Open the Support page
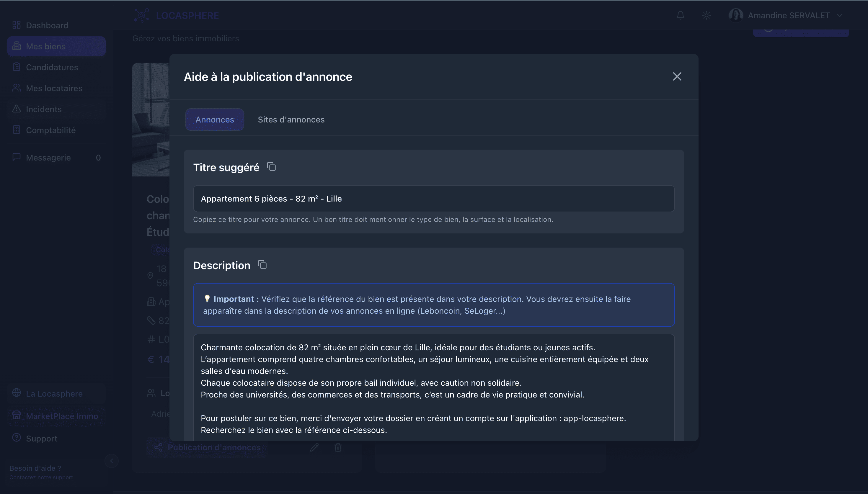This screenshot has height=494, width=868. pos(41,438)
